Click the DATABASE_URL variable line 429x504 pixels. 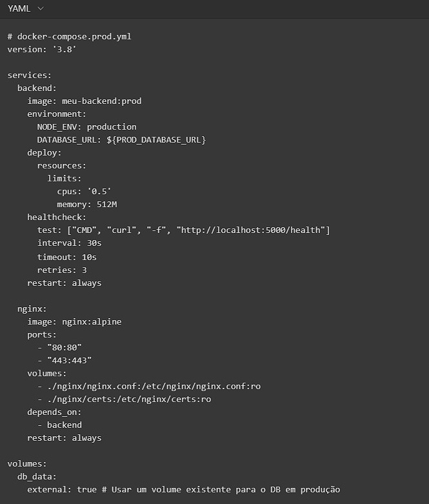point(121,139)
